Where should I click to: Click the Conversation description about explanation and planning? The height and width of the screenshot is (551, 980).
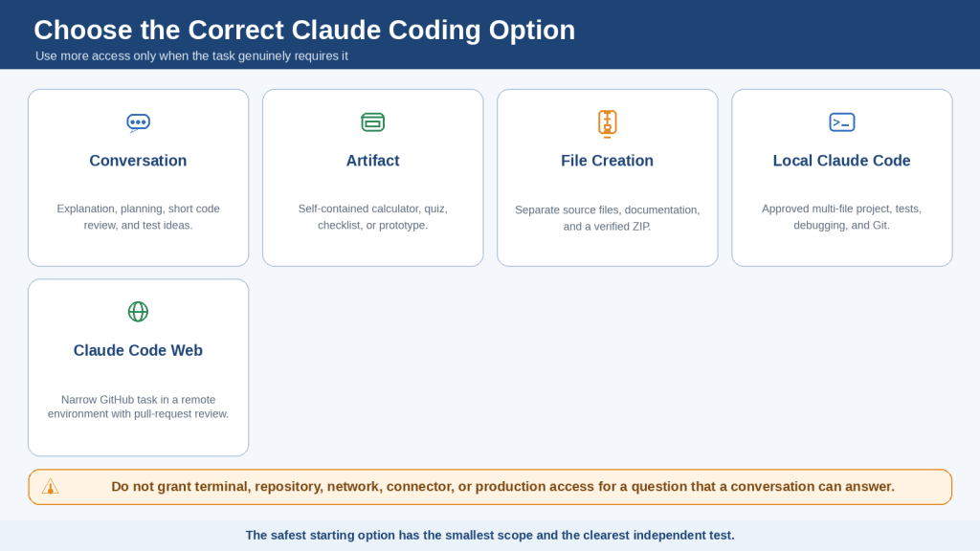138,217
